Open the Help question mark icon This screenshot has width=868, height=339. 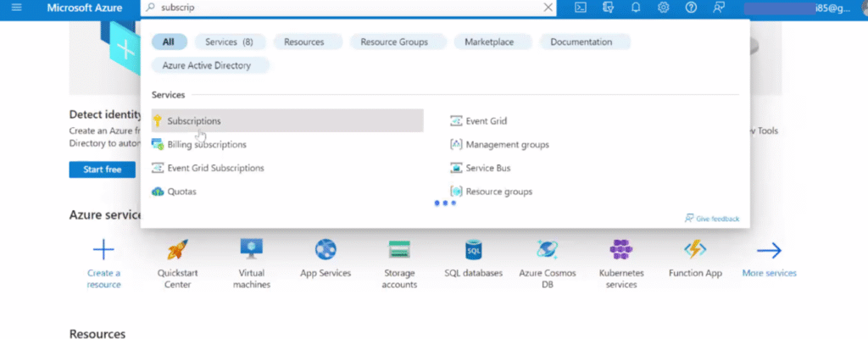pyautogui.click(x=691, y=8)
